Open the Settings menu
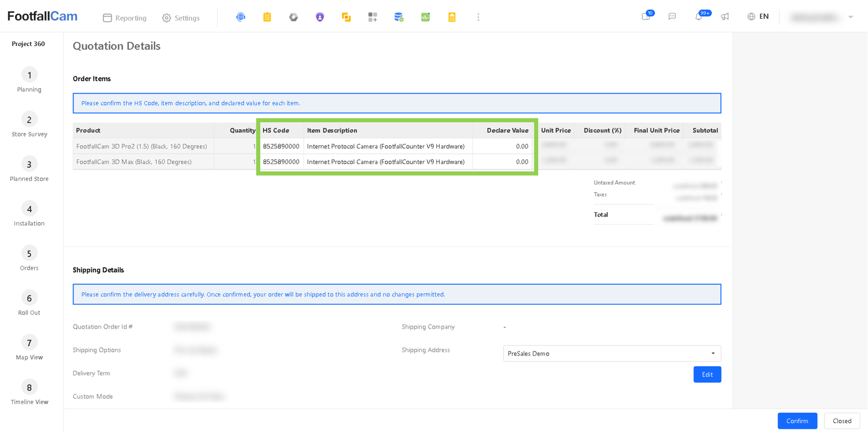The image size is (868, 436). (181, 18)
